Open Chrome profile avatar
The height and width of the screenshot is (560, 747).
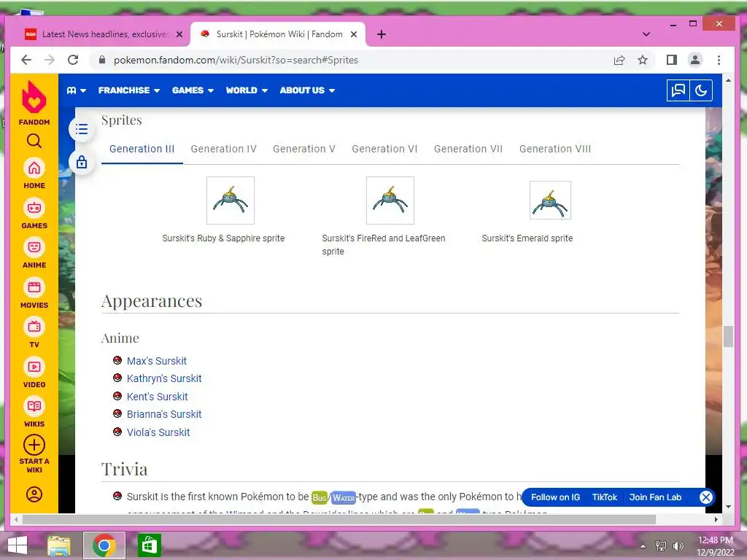tap(695, 60)
